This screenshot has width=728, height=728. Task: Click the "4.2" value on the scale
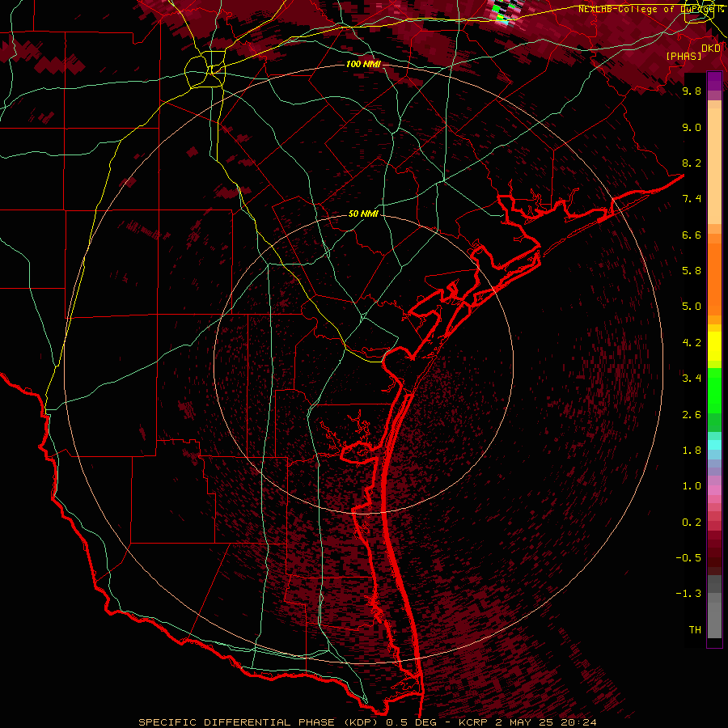coord(692,343)
